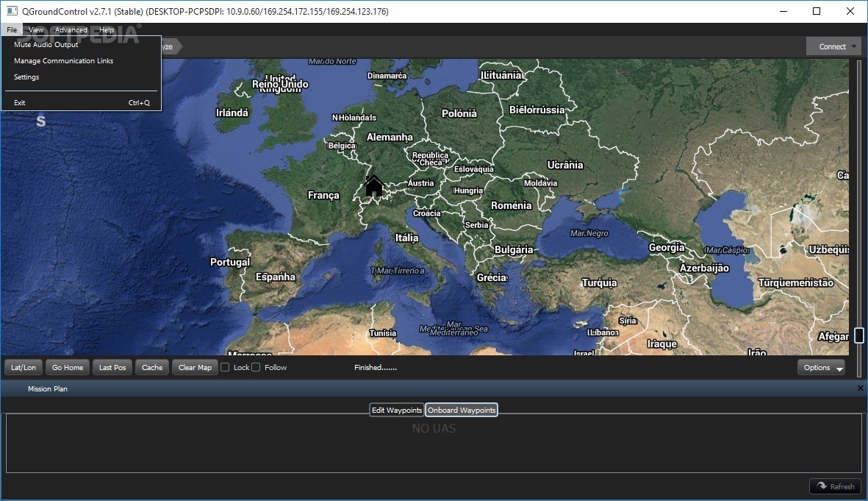Viewport: 868px width, 501px height.
Task: Click the Mar Negro label on the map
Action: click(x=589, y=233)
